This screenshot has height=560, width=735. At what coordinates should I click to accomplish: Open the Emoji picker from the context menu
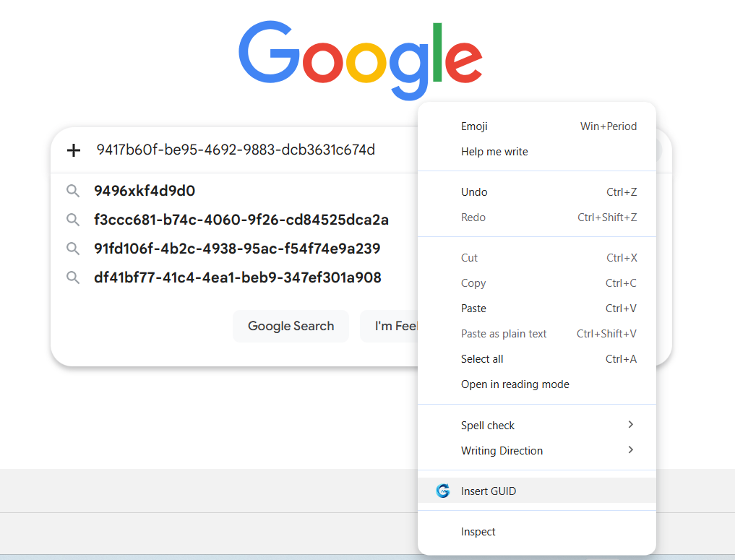[x=474, y=126]
